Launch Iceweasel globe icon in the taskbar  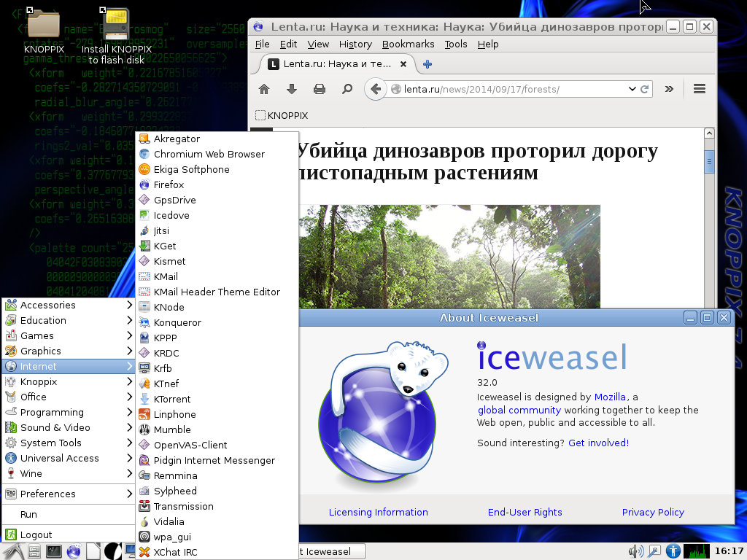(x=74, y=551)
